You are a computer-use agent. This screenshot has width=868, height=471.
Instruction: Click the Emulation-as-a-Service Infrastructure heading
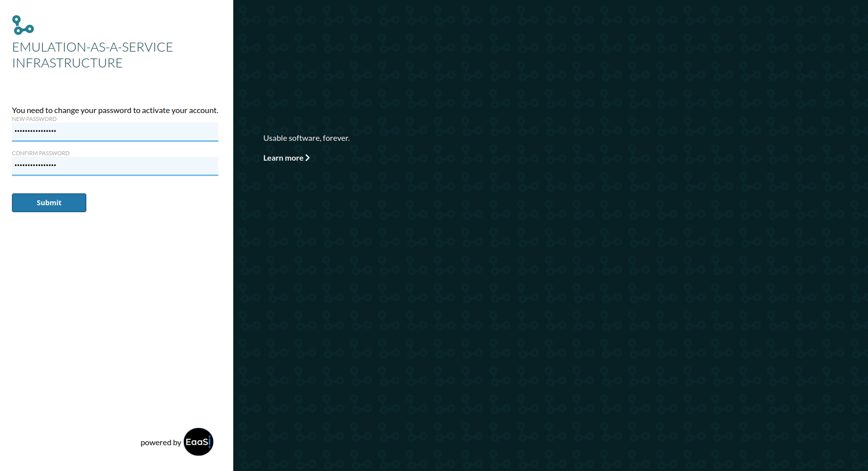point(93,55)
